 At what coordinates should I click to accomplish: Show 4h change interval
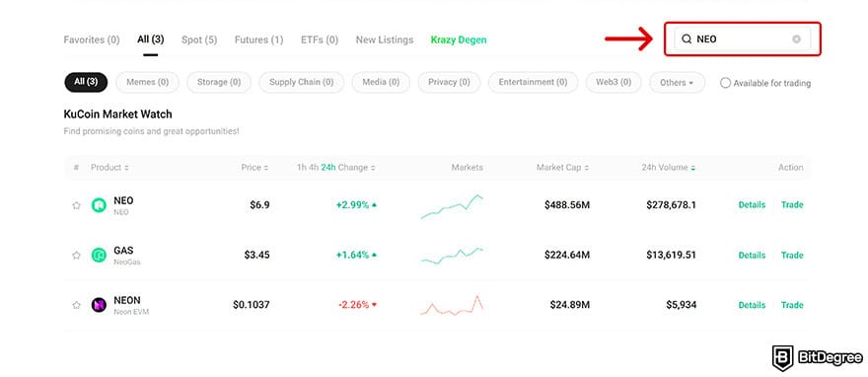pyautogui.click(x=313, y=167)
